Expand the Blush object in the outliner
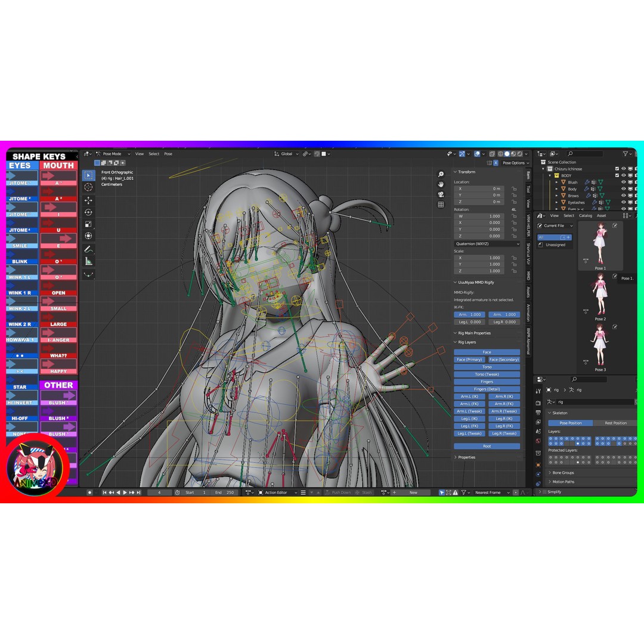Viewport: 644px width, 644px height. (x=556, y=182)
